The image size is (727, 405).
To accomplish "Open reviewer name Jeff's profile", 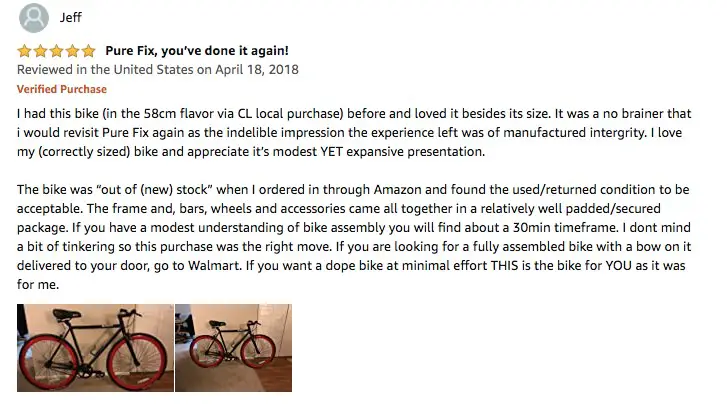I will 70,17.
